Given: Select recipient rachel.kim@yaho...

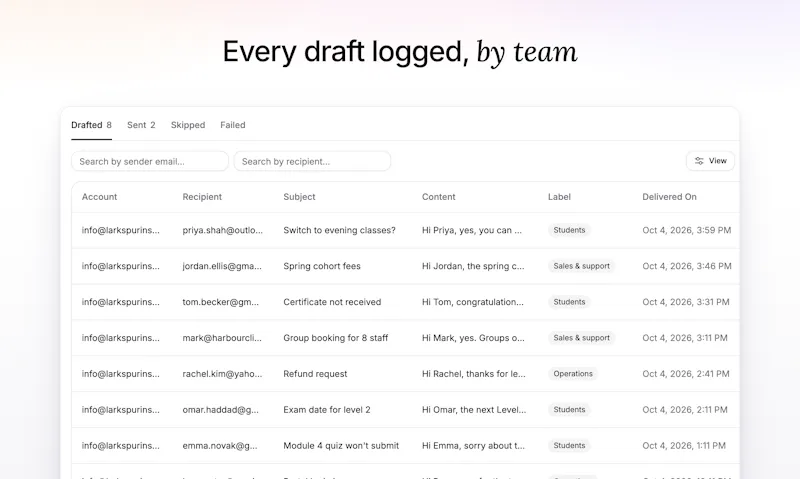Looking at the screenshot, I should point(222,374).
